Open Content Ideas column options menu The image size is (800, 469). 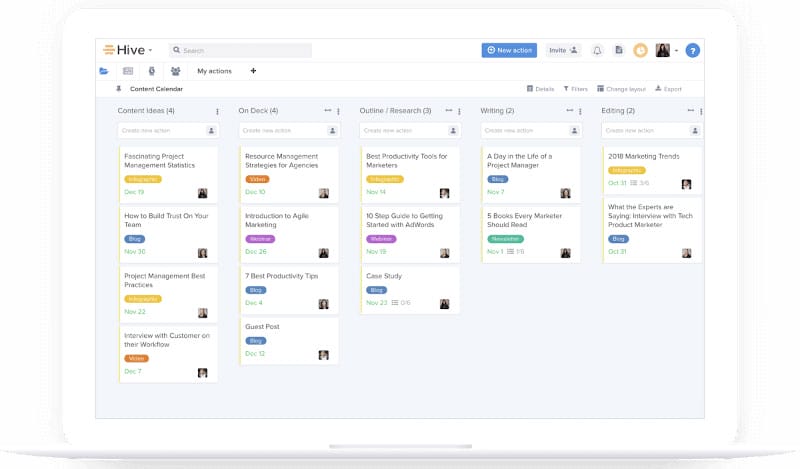pos(217,111)
